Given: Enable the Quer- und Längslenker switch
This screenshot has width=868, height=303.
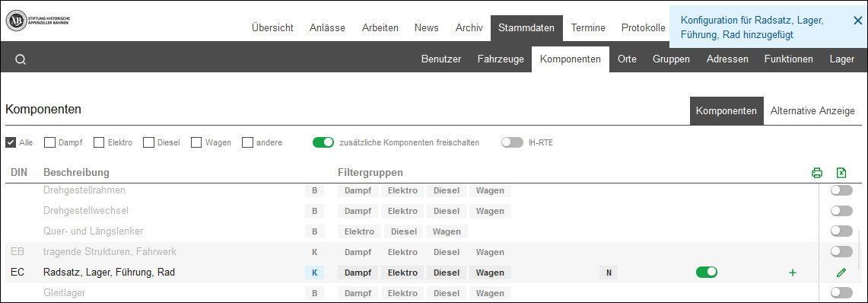Looking at the screenshot, I should click(841, 231).
